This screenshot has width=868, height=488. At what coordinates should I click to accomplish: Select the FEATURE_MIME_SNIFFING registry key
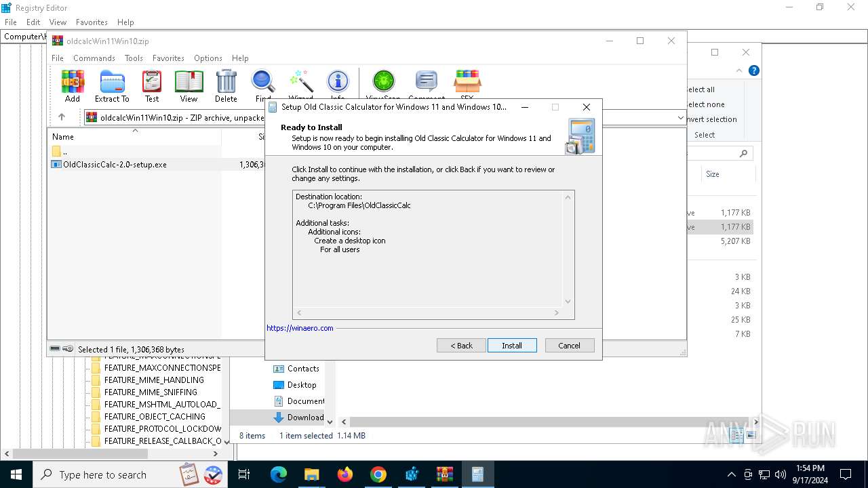tap(151, 392)
